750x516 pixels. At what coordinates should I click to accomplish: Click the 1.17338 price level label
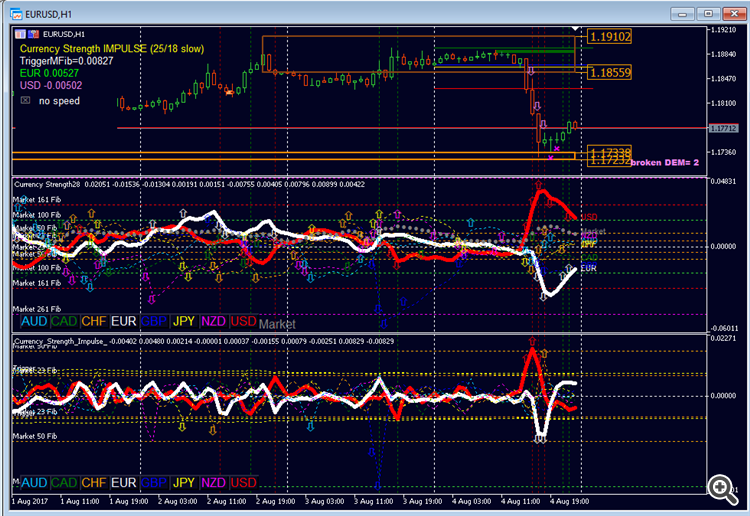click(x=609, y=153)
